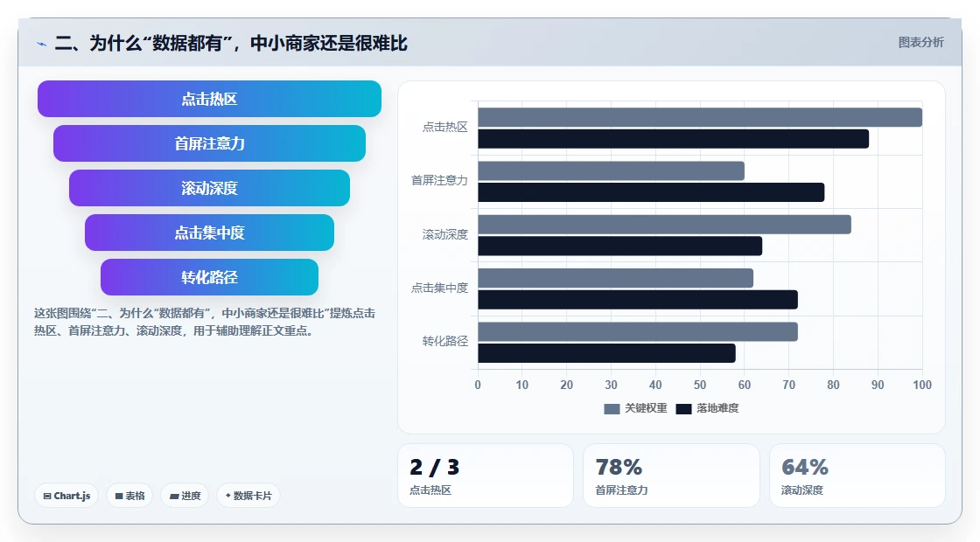Click the lightning icon beside the title

[x=42, y=44]
